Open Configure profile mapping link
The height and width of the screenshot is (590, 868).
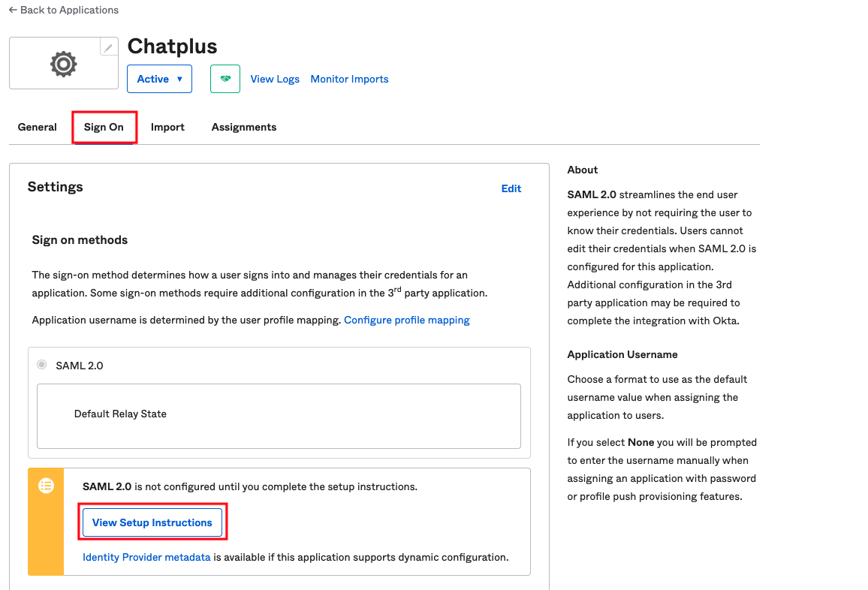point(407,320)
